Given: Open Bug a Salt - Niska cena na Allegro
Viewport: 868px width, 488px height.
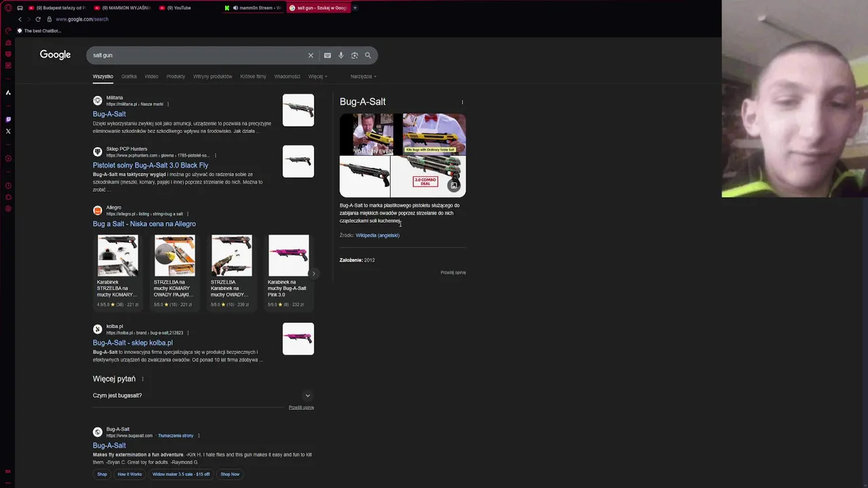Looking at the screenshot, I should point(144,224).
